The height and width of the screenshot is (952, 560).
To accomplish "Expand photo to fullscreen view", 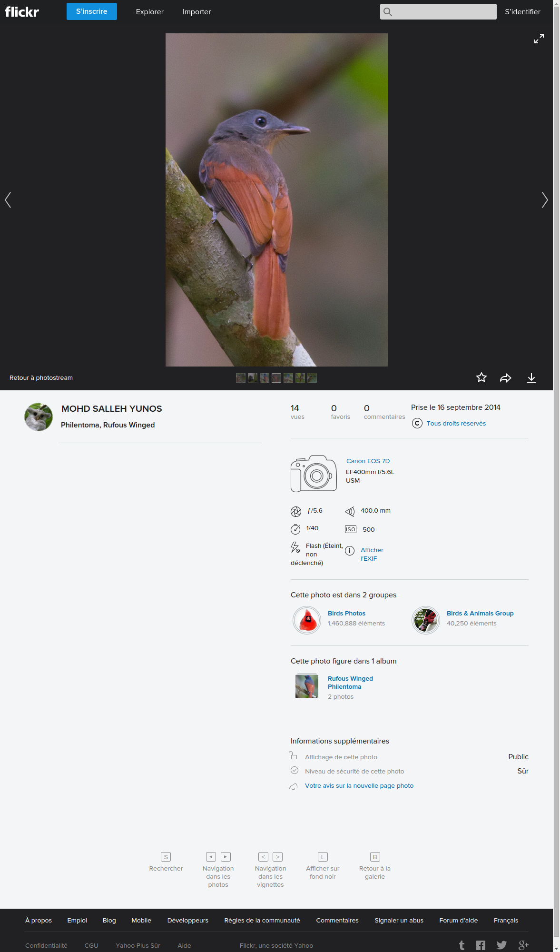I will pos(539,39).
